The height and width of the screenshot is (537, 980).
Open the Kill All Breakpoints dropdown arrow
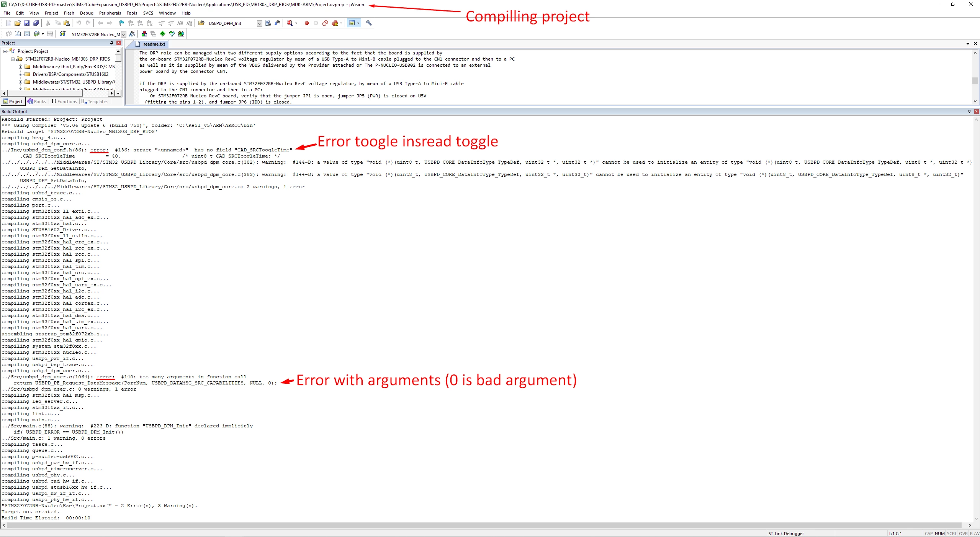tap(341, 23)
